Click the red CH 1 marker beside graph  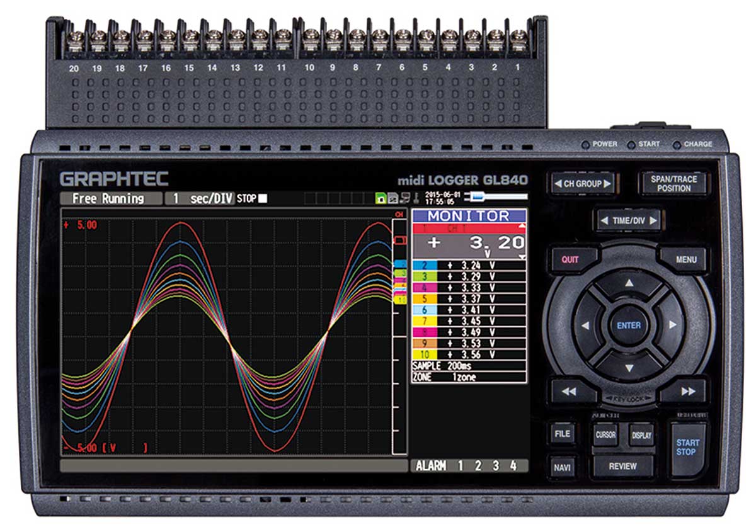coord(399,241)
